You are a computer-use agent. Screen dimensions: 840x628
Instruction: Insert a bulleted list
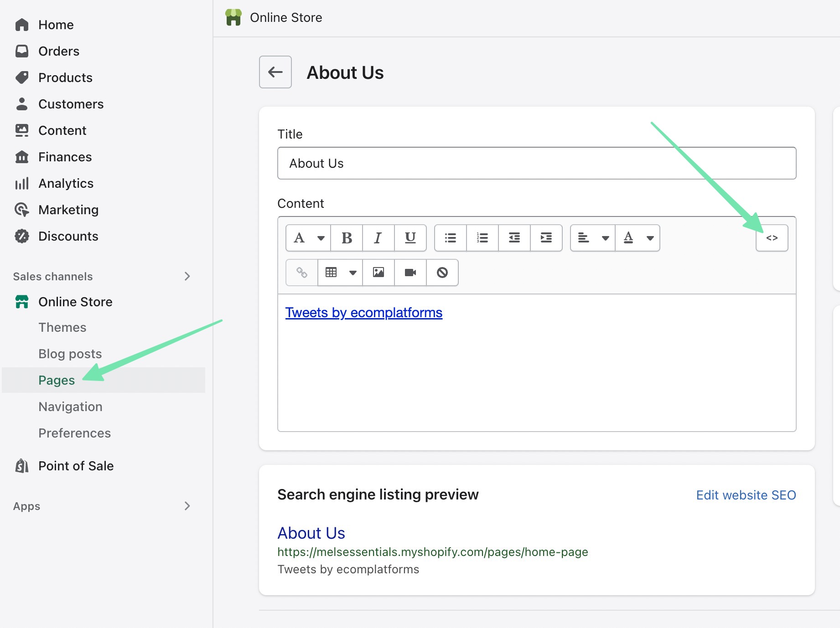pyautogui.click(x=450, y=238)
